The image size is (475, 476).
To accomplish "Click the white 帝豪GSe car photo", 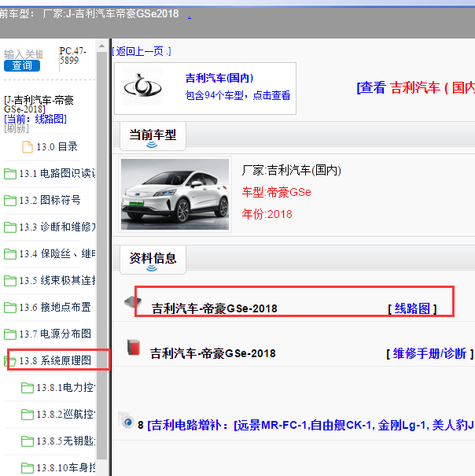I will (175, 194).
